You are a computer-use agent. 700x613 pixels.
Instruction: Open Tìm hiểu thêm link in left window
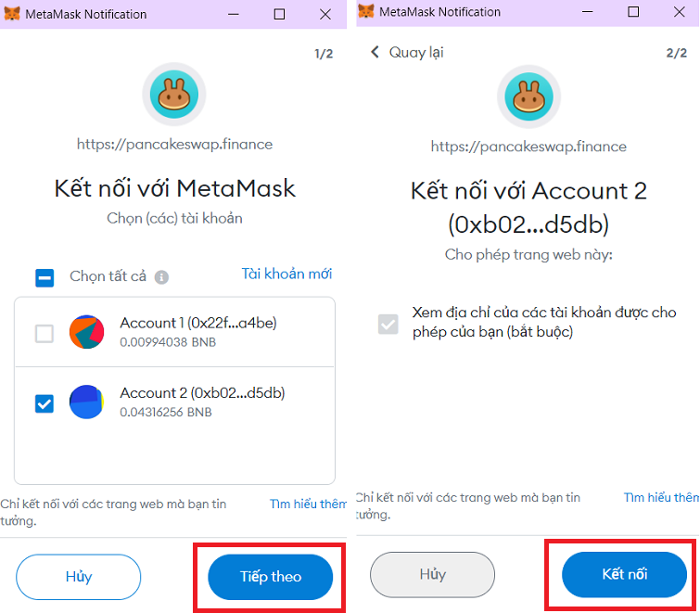pyautogui.click(x=308, y=504)
